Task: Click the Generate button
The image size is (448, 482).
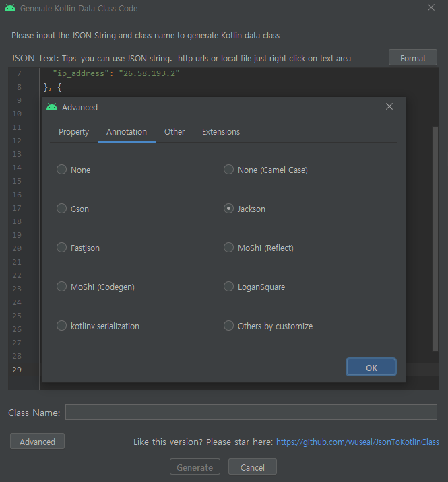Action: (x=195, y=467)
